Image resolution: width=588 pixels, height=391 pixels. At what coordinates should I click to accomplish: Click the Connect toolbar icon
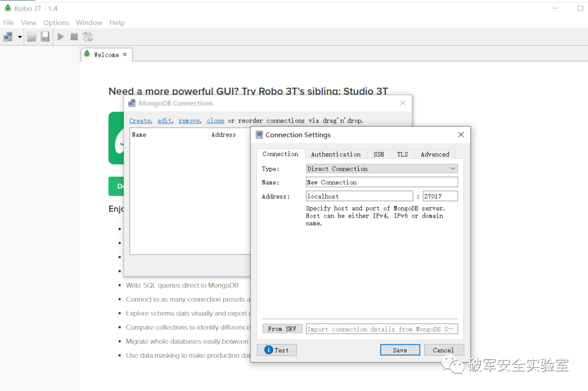(8, 36)
